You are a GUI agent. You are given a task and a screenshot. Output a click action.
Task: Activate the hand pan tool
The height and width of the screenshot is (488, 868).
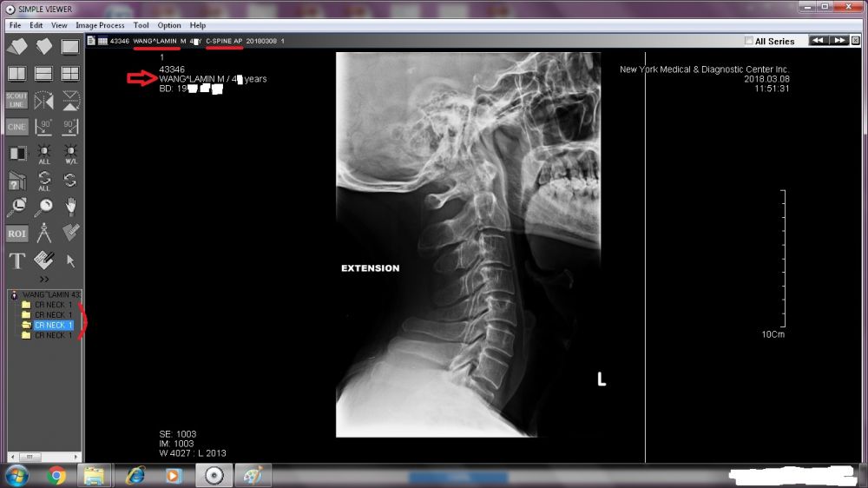(x=70, y=207)
